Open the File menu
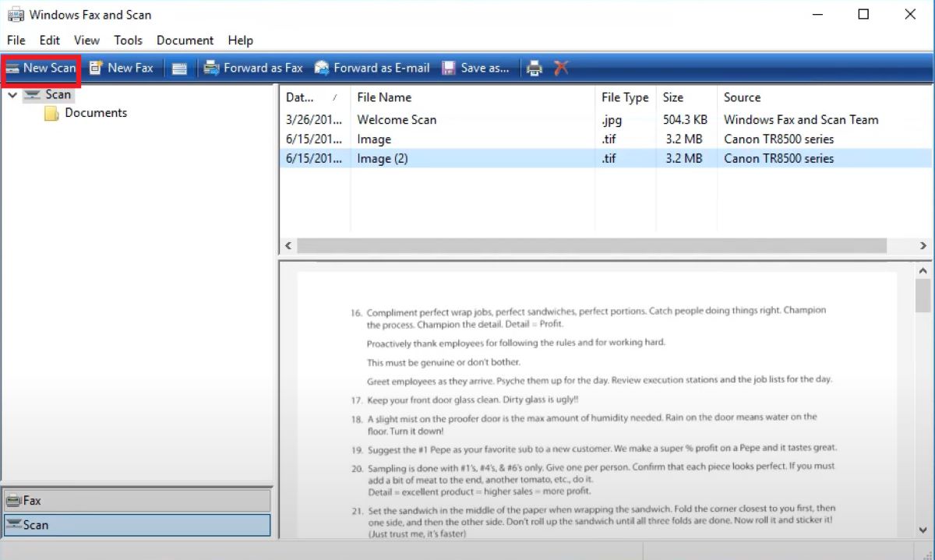Screen dimensions: 935x560 pyautogui.click(x=16, y=40)
